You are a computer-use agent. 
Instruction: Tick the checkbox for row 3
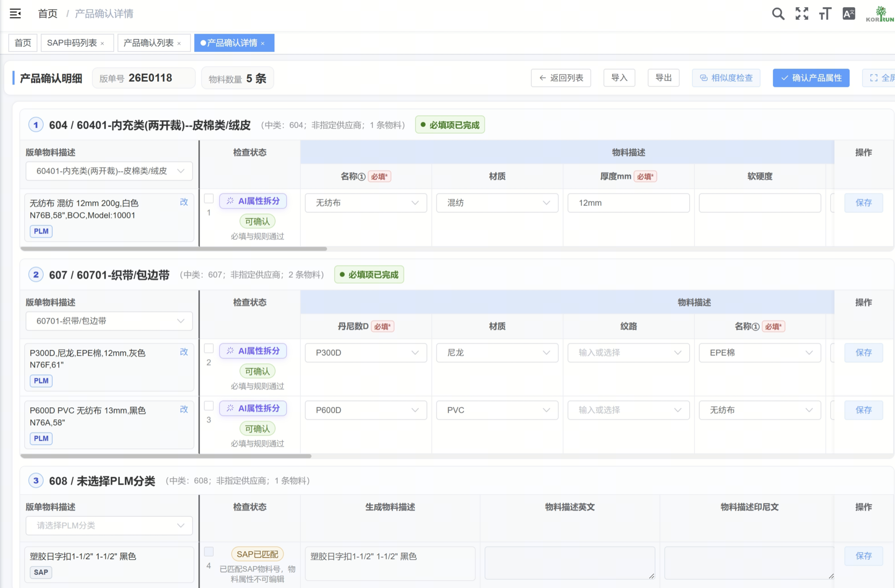click(x=209, y=406)
